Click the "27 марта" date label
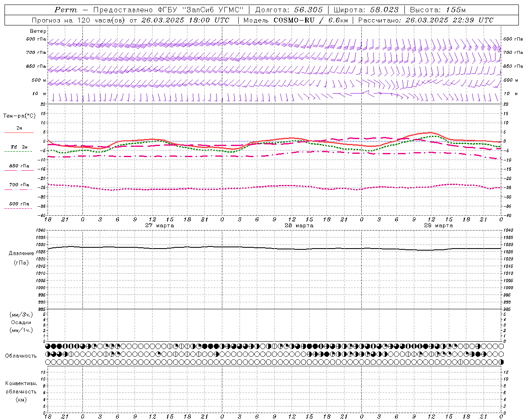 160,226
